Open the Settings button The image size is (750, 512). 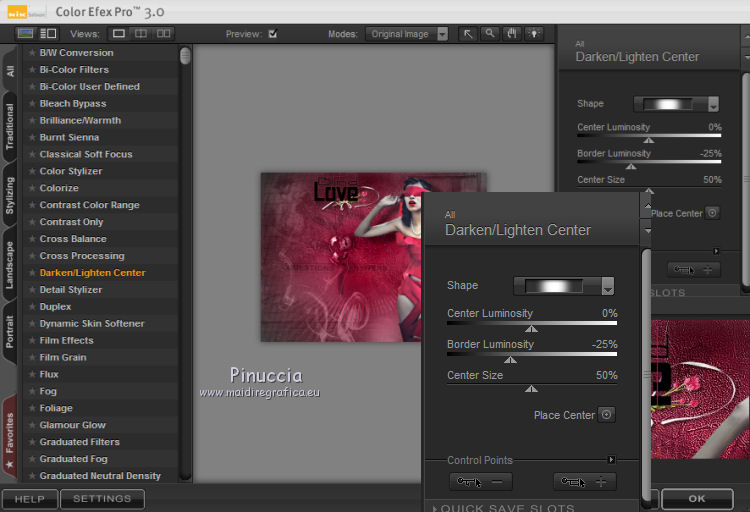click(102, 498)
